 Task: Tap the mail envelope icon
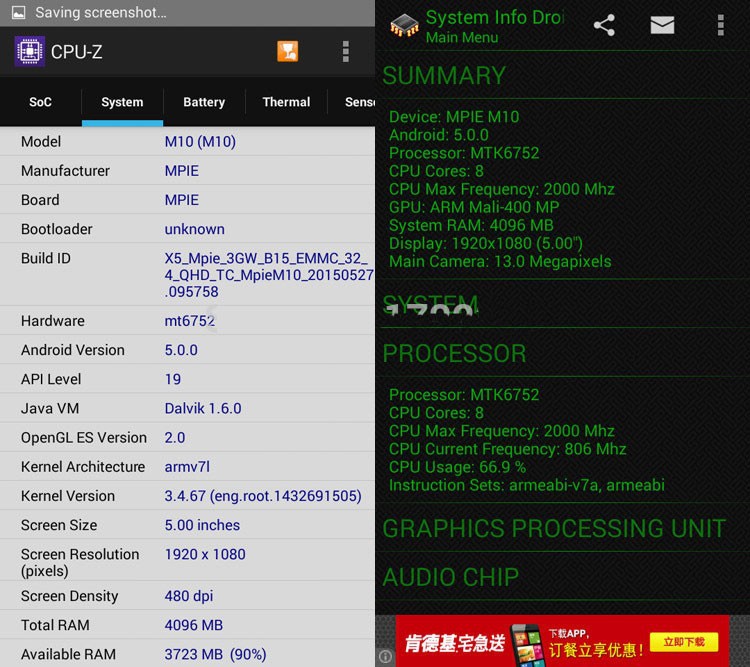(662, 25)
